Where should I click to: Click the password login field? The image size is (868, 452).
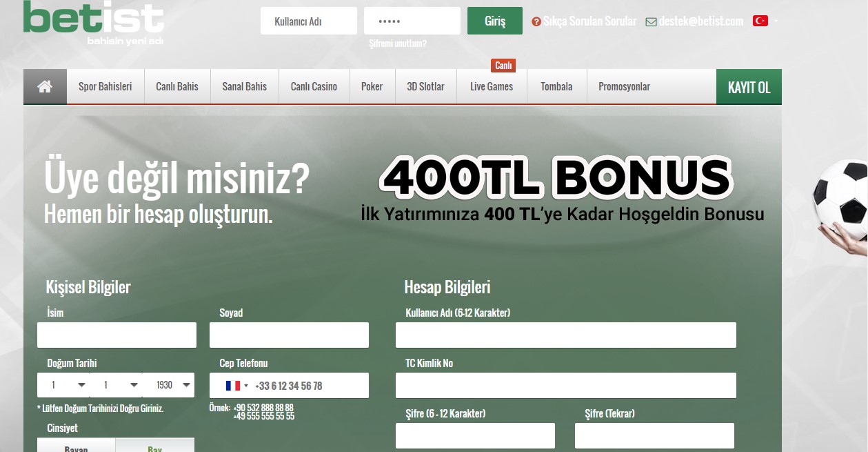(412, 21)
